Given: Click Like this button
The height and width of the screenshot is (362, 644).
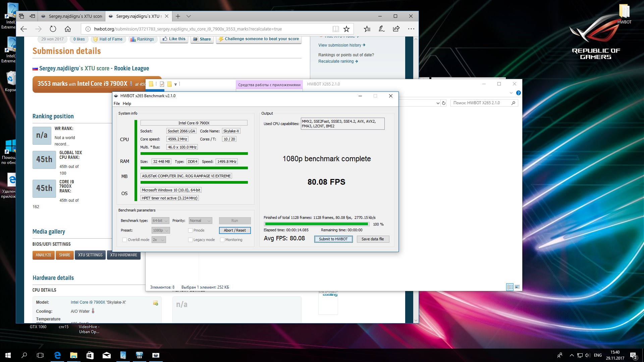Looking at the screenshot, I should pos(174,39).
